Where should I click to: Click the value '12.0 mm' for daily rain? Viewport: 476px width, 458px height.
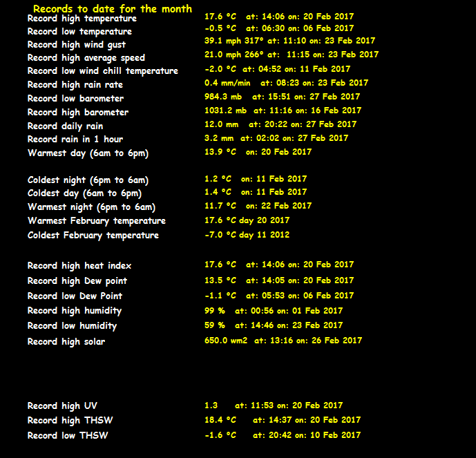pyautogui.click(x=221, y=124)
